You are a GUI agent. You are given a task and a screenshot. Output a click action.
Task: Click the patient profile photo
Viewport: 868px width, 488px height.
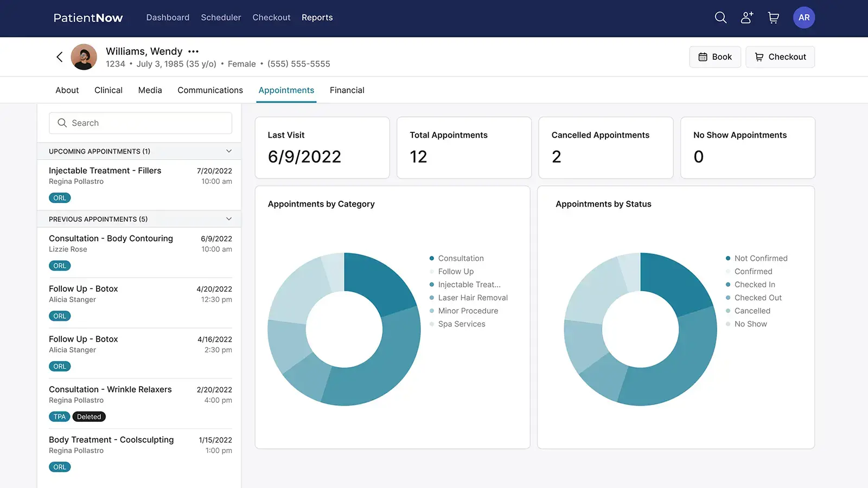84,57
